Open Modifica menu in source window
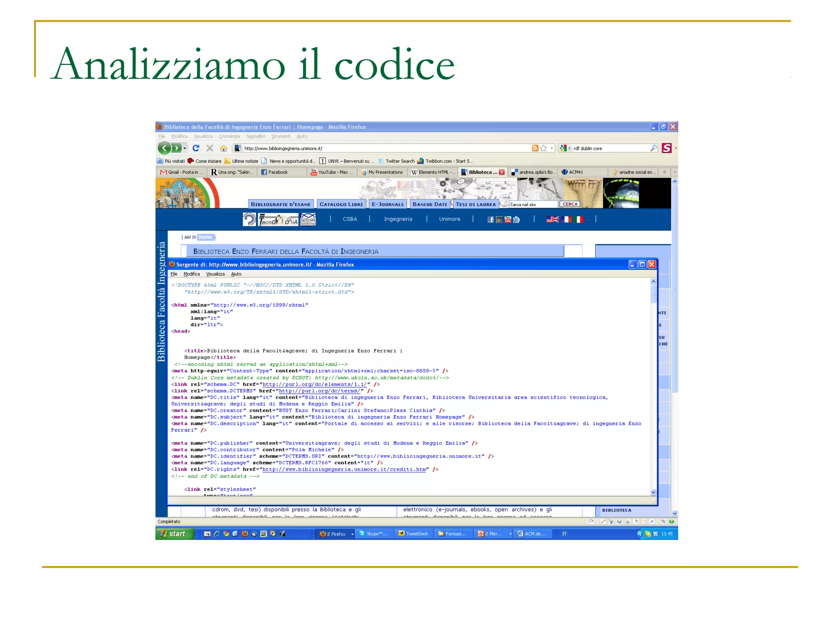Viewport: 840px width, 630px height. [192, 274]
